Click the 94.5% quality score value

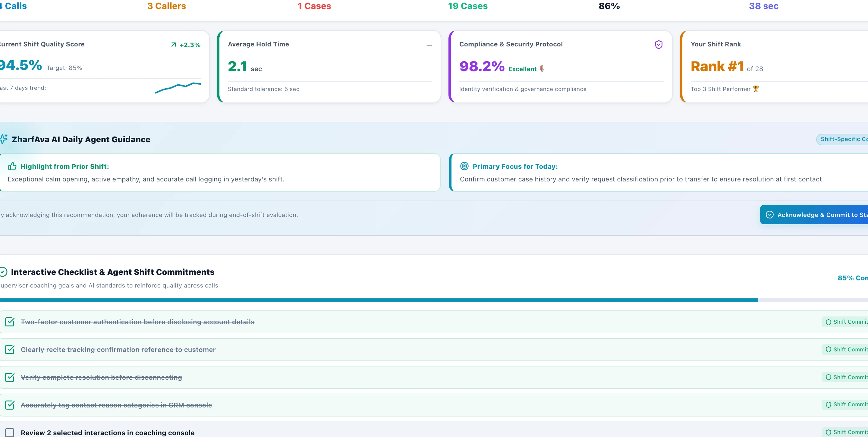coord(20,65)
